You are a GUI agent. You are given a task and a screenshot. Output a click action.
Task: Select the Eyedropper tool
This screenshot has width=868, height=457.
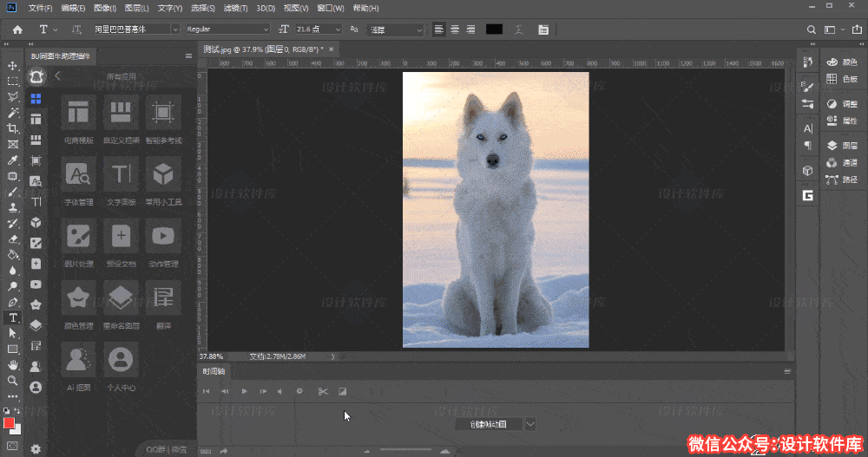(x=12, y=160)
